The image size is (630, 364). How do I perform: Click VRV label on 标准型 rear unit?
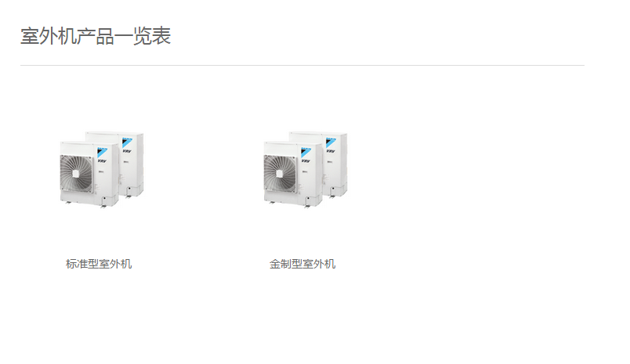tap(128, 151)
